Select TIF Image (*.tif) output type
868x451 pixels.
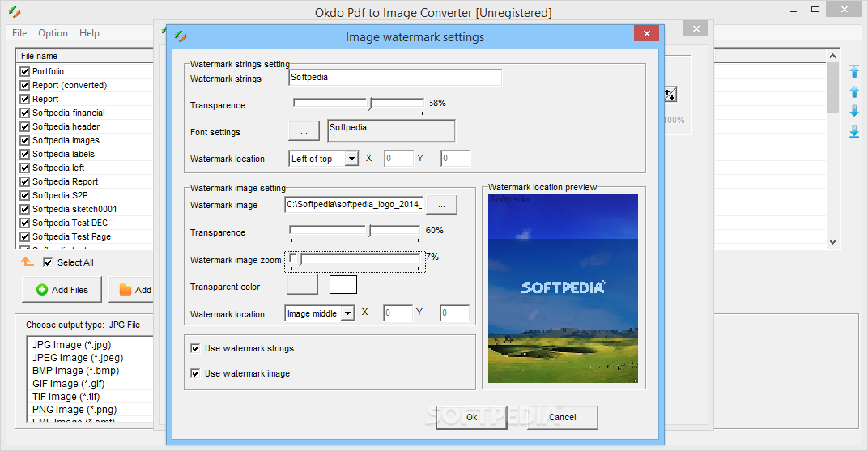(x=66, y=397)
